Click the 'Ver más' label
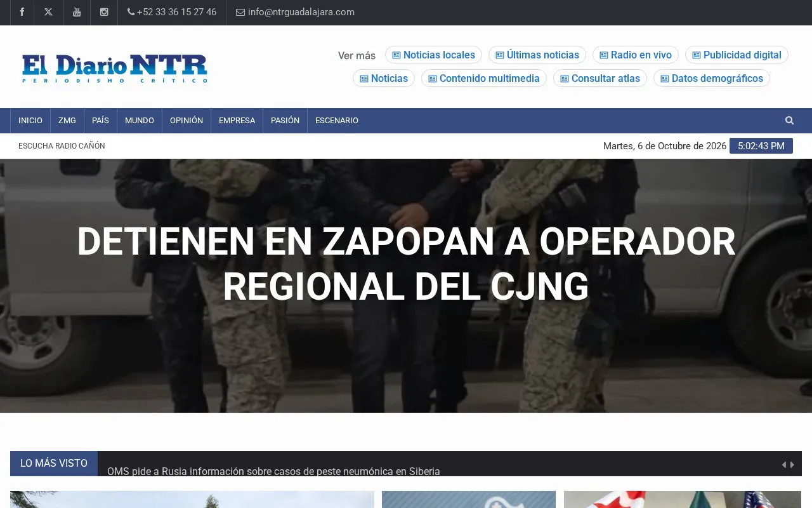The width and height of the screenshot is (812, 508). (x=357, y=55)
